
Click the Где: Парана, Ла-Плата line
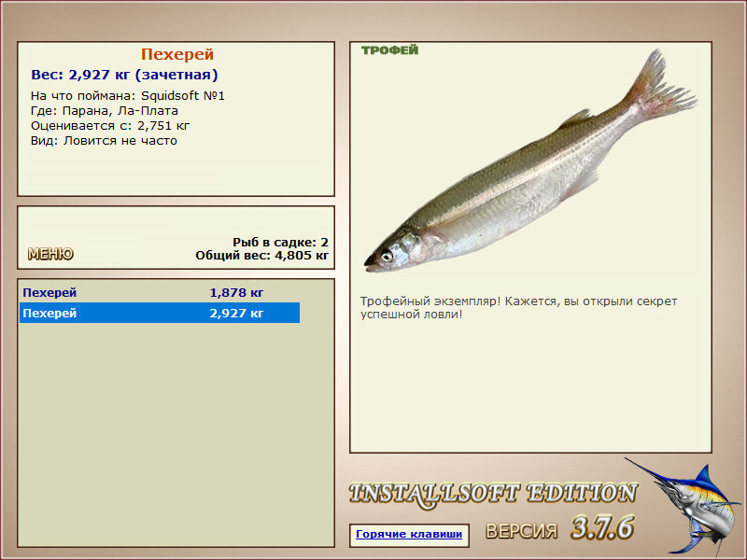(105, 111)
